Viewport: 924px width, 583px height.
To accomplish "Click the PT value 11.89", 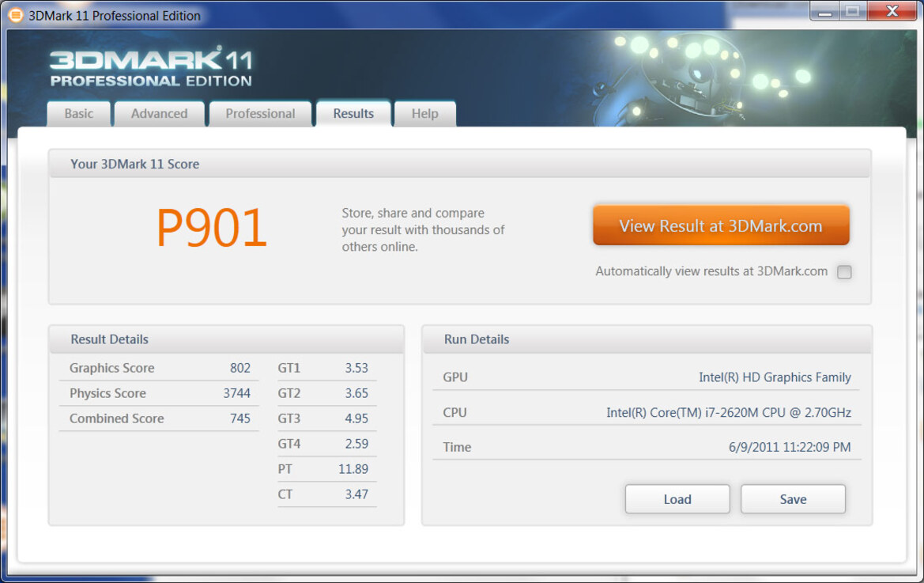I will point(353,469).
